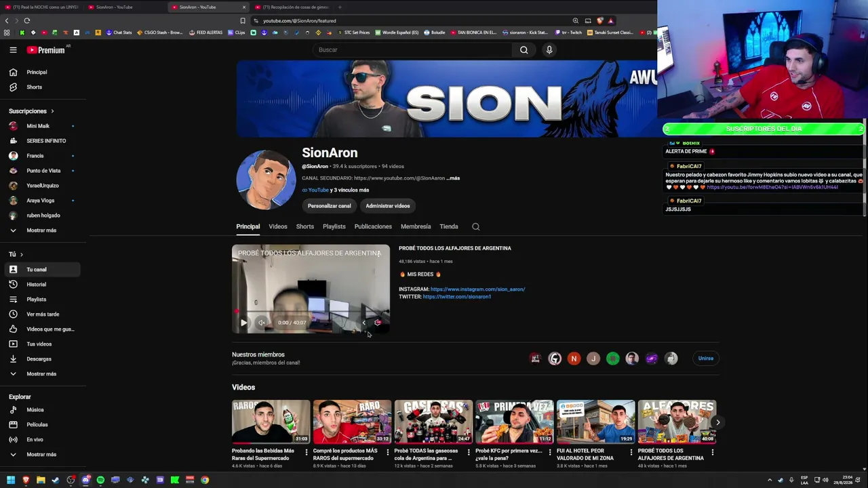
Task: Open the SionAron channel avatar
Action: [x=266, y=180]
